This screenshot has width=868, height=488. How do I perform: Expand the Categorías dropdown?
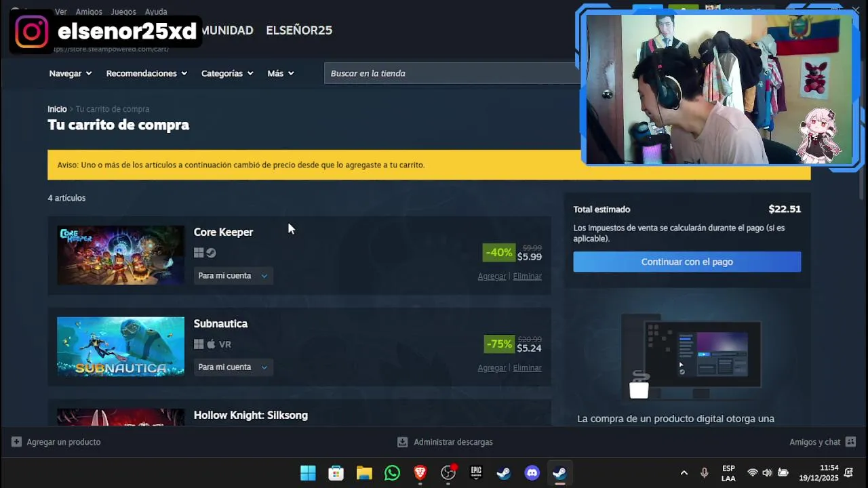point(227,73)
